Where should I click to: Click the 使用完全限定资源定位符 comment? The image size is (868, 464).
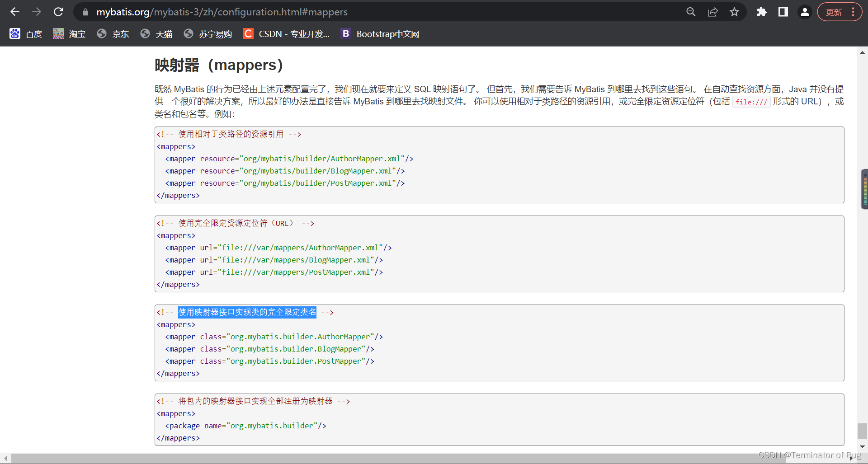click(236, 223)
